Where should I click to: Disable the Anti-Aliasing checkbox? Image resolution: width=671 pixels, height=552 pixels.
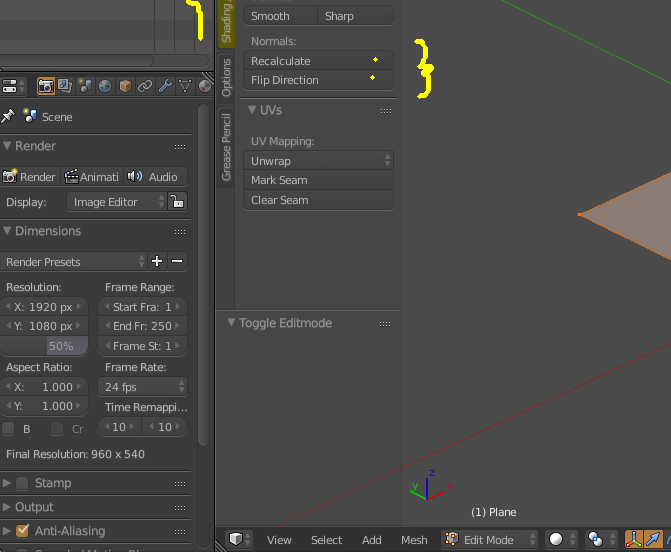pos(22,531)
